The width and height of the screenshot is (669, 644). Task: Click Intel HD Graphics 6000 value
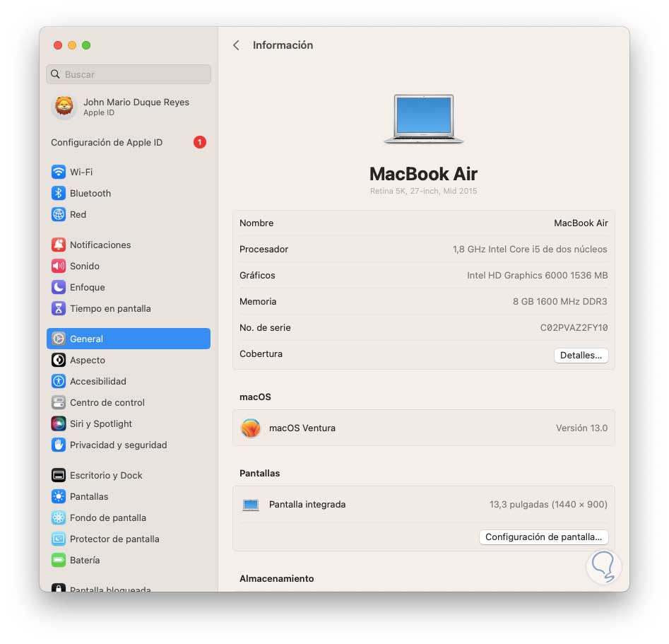pos(537,276)
